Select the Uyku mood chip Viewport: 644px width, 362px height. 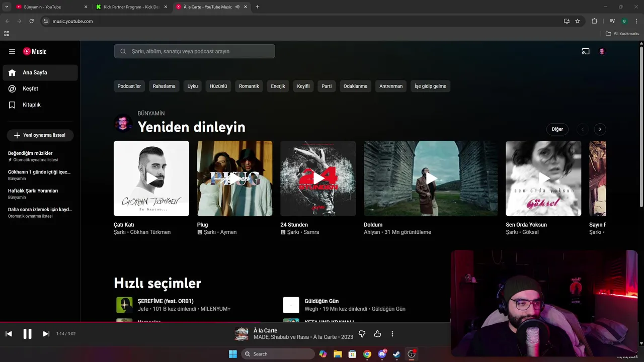[x=193, y=86]
